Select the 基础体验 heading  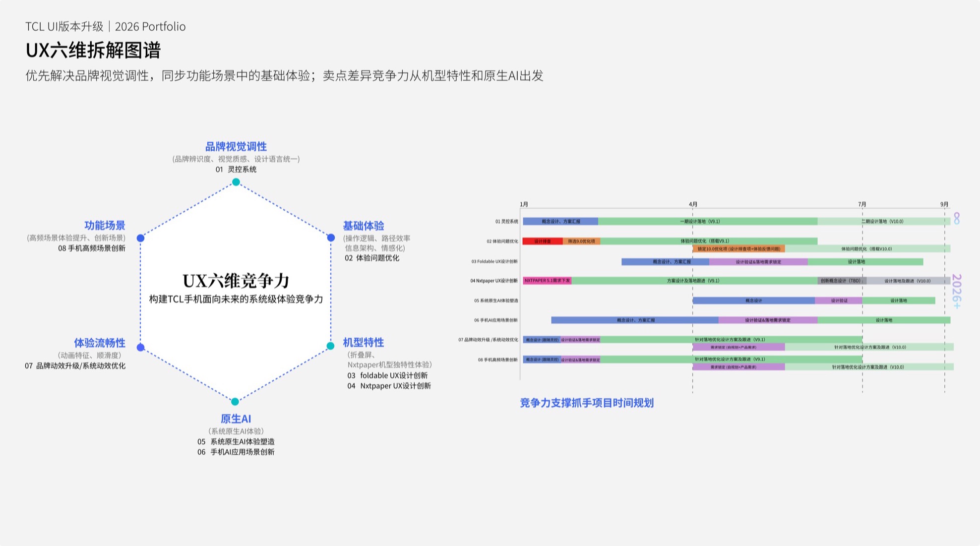pyautogui.click(x=364, y=226)
